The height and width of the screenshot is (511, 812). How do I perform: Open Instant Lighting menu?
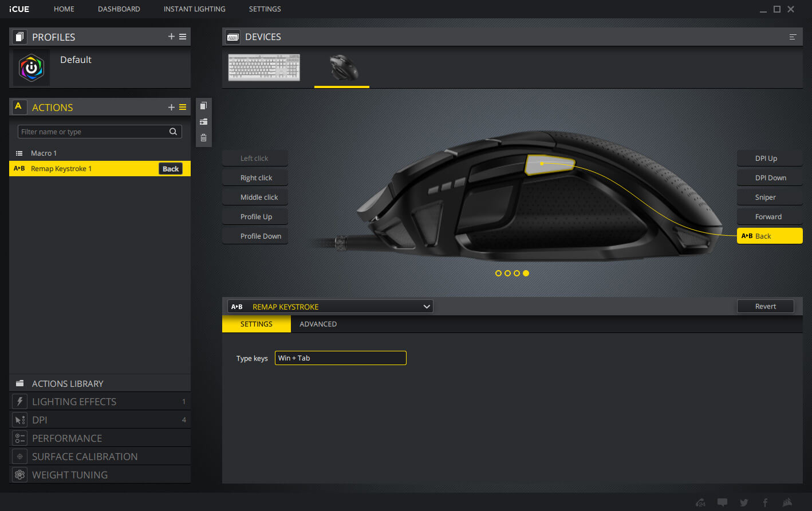click(x=195, y=9)
